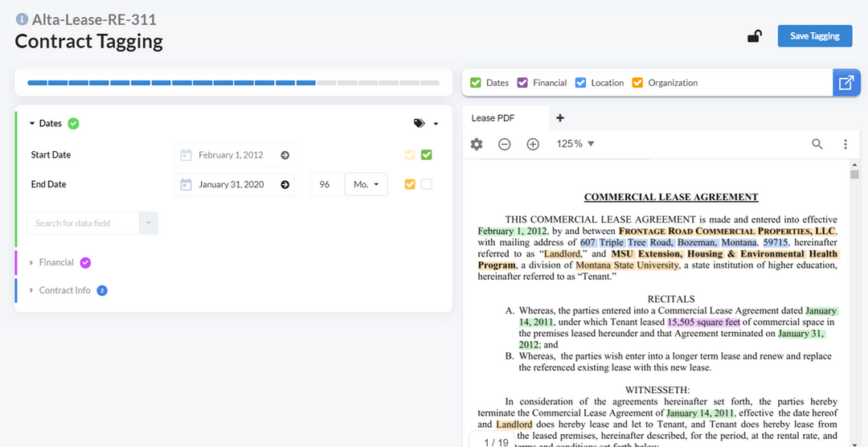Select highlighted date February 1, 2012 in PDF
The width and height of the screenshot is (868, 447).
[513, 231]
